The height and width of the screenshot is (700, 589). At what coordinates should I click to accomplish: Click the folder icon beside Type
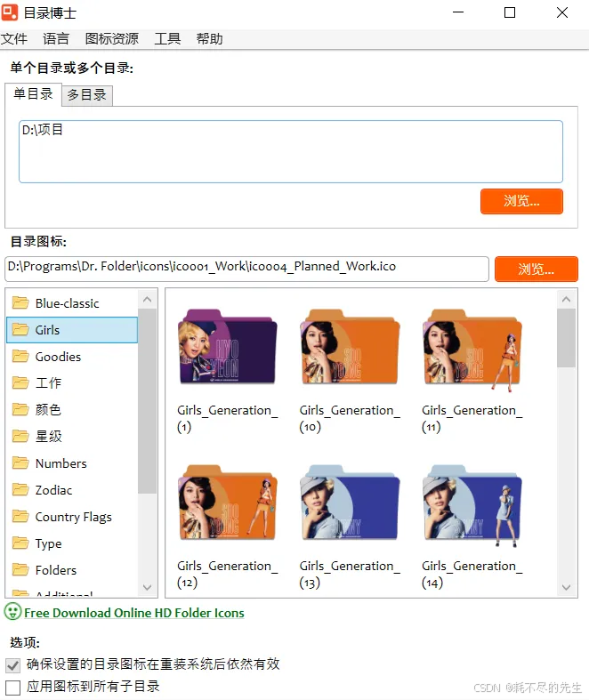(20, 543)
